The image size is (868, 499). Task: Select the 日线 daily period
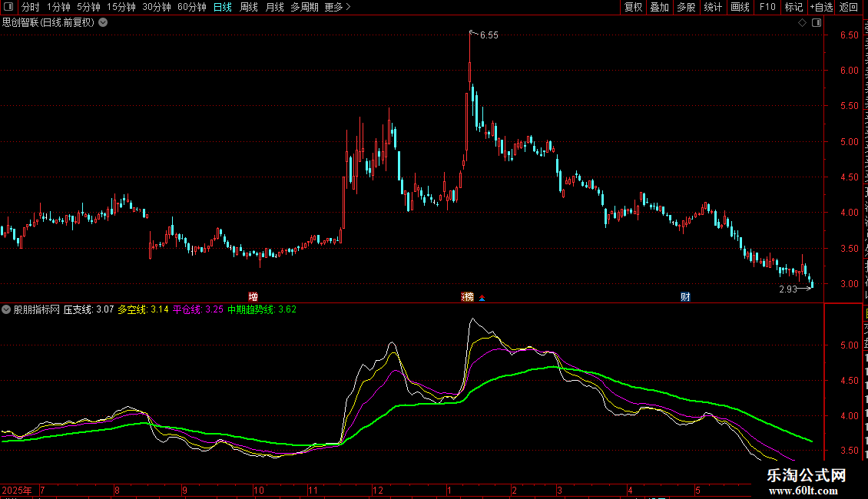coord(223,7)
